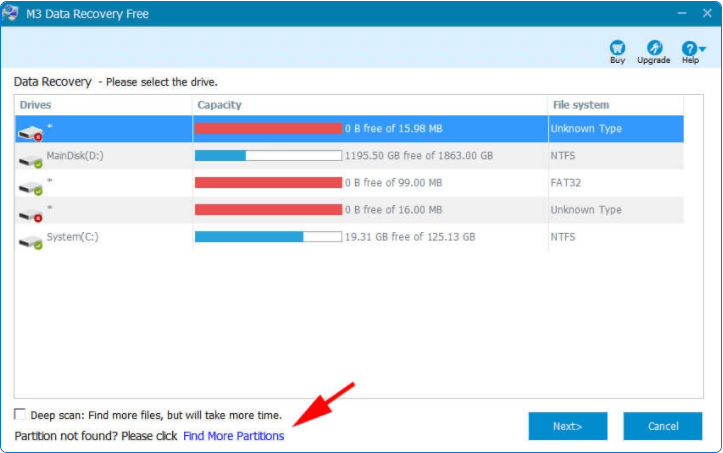723x453 pixels.
Task: Click the Buy shopping cart icon
Action: coord(617,48)
